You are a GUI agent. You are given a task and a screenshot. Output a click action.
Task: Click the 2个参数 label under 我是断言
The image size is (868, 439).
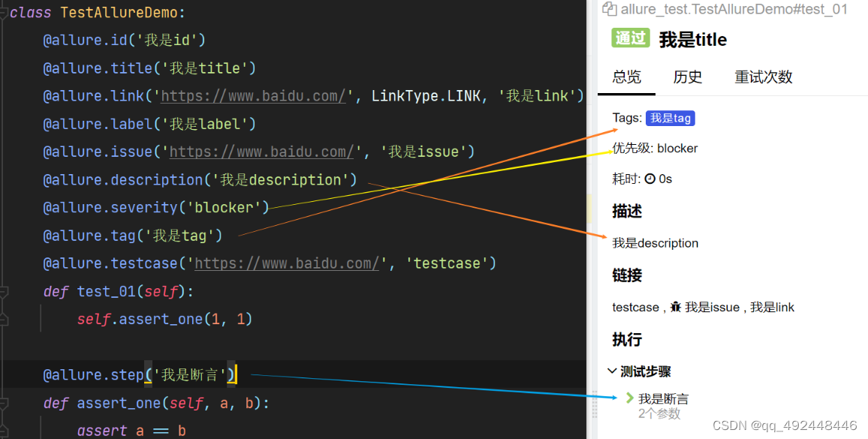tap(659, 413)
